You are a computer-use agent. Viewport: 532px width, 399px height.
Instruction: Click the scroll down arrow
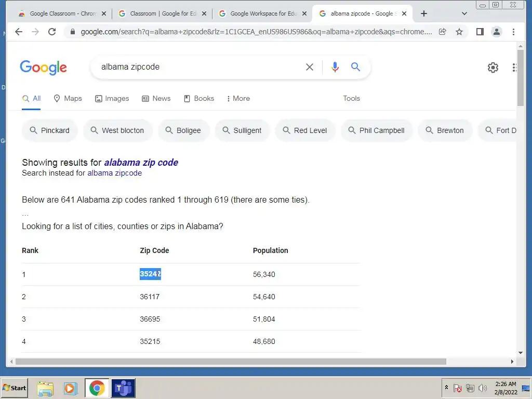coord(521,353)
